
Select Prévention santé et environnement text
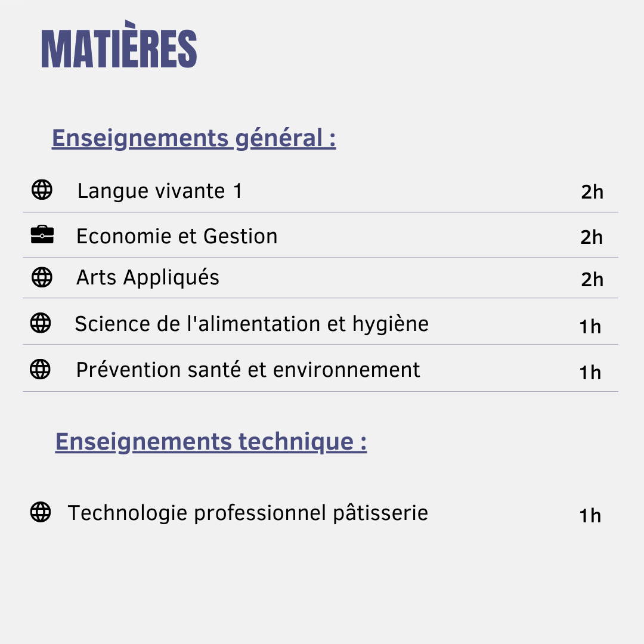(x=248, y=370)
